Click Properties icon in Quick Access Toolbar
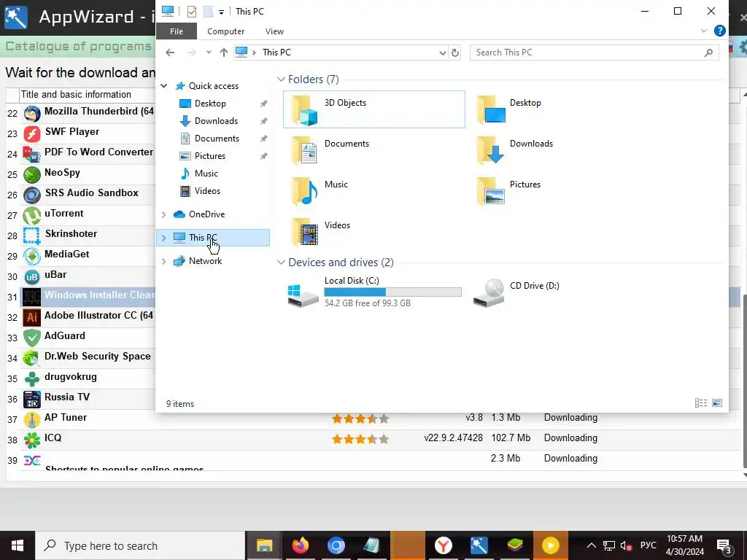Screen dimensions: 747x560 192,12
